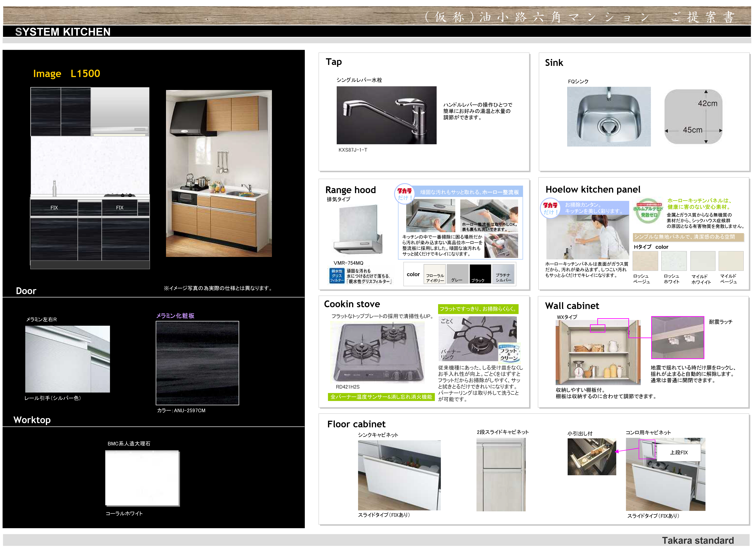Click the カラー:ANU-2597CM caption

point(181,411)
